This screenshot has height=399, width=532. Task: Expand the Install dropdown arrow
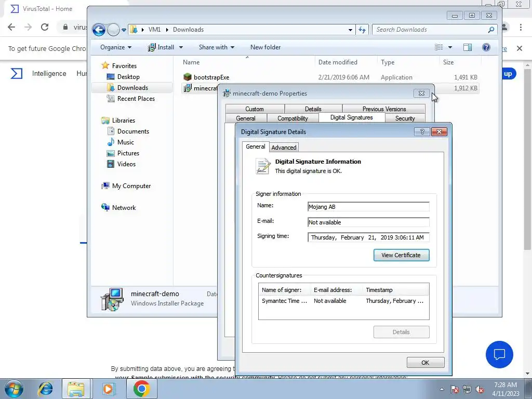tap(181, 47)
